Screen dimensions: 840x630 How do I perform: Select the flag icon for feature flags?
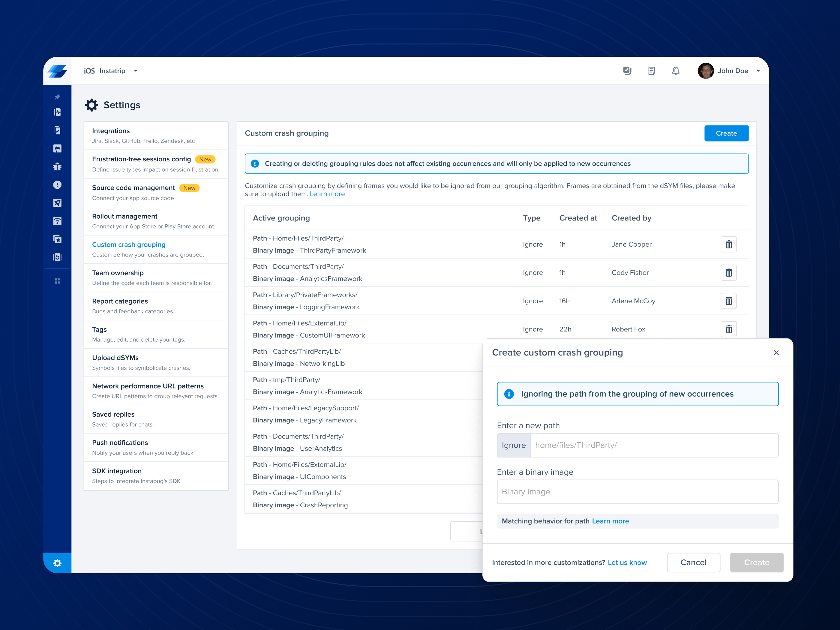point(57,148)
